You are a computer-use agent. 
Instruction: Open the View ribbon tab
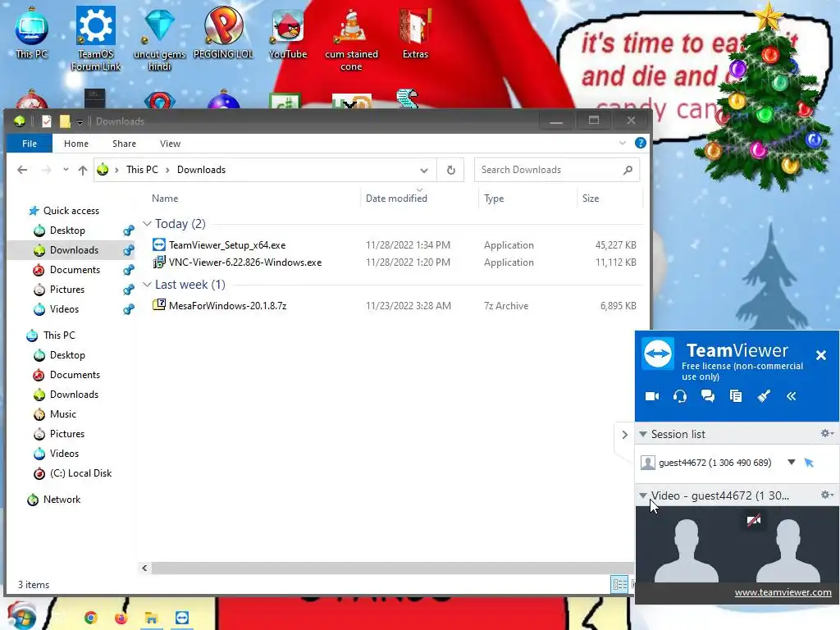(x=170, y=144)
